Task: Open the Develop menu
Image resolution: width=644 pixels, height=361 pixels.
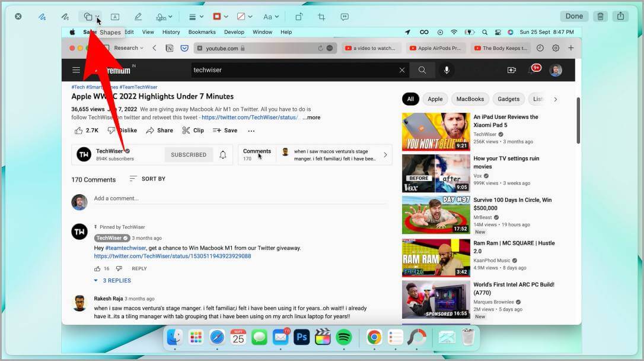Action: [234, 32]
